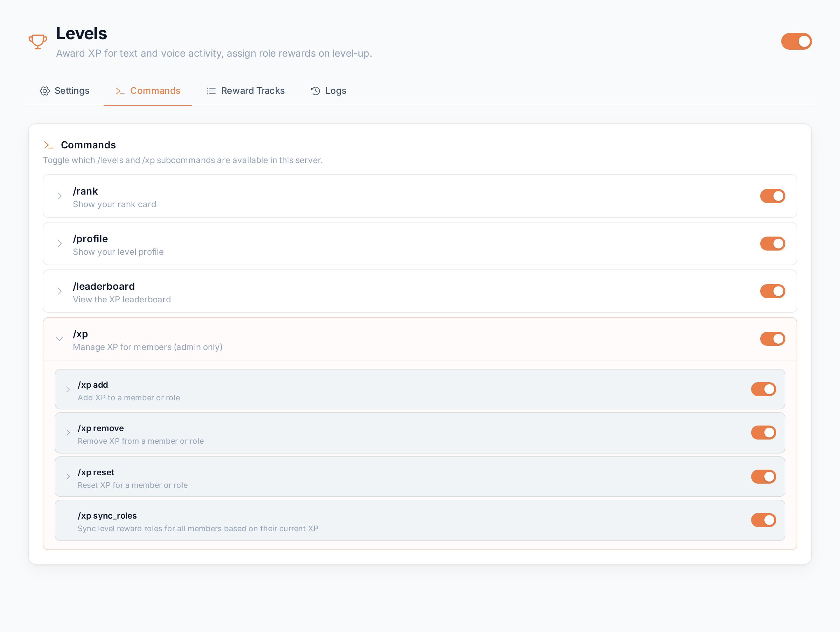The image size is (840, 632).
Task: Click 'Reset XP for a member or role' text
Action: (x=133, y=485)
